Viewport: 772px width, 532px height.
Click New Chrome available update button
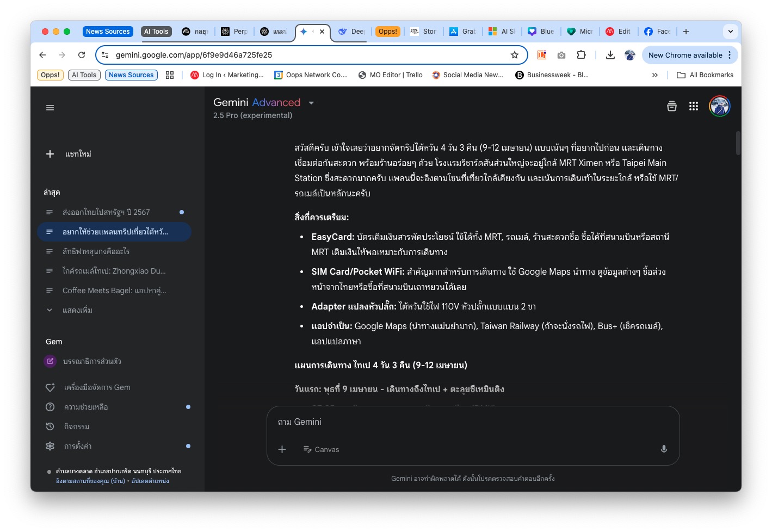coord(685,55)
